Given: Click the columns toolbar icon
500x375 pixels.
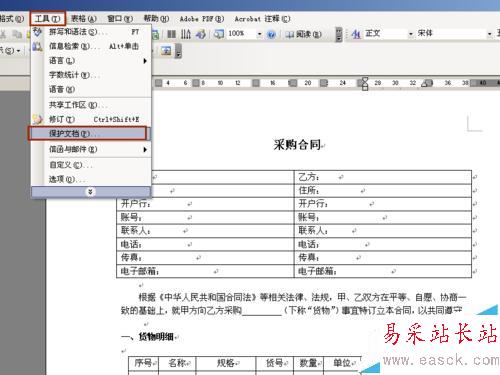Looking at the screenshot, I should 171,34.
